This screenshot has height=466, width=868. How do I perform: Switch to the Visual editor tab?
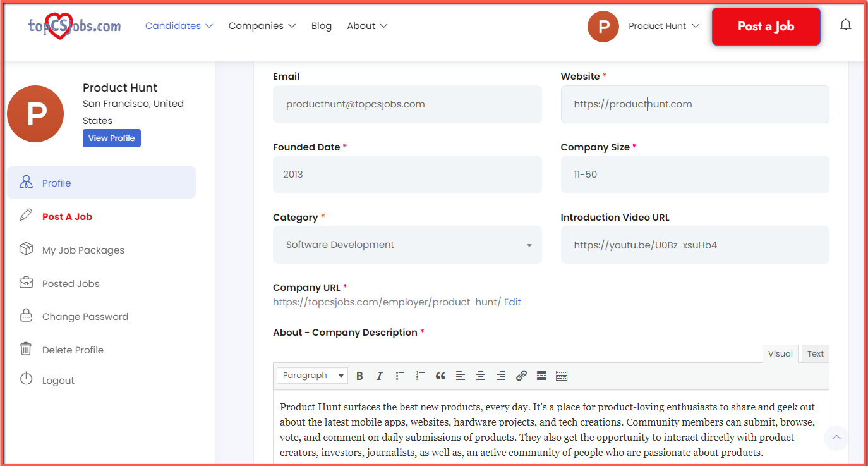pos(780,353)
